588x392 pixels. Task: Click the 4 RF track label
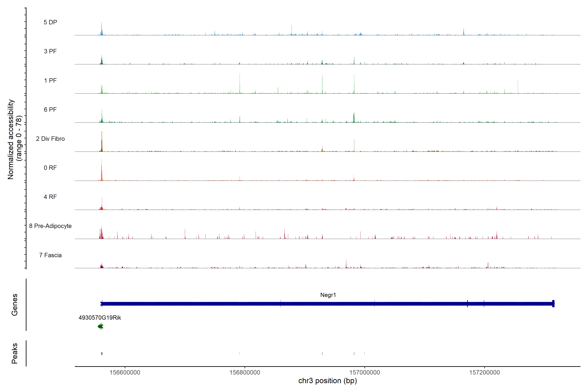[50, 197]
